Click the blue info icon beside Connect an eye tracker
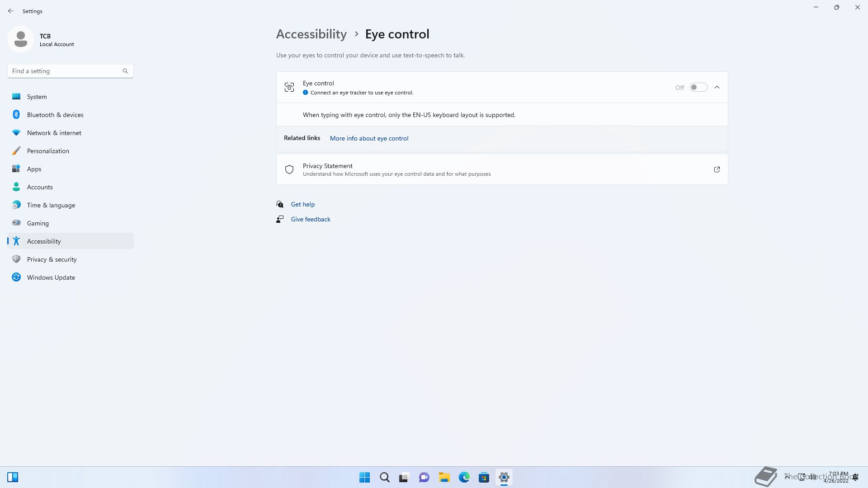 point(306,93)
